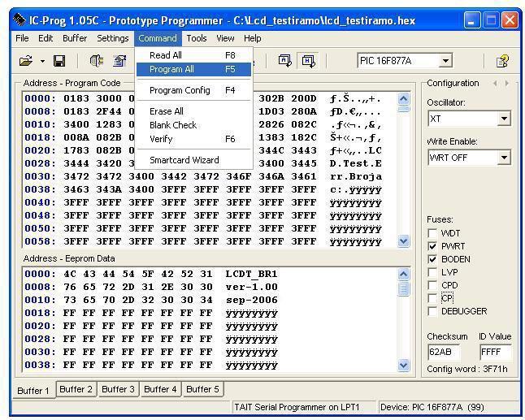Click Eeprom ASCII text 'LCDT_BR1'

point(251,274)
